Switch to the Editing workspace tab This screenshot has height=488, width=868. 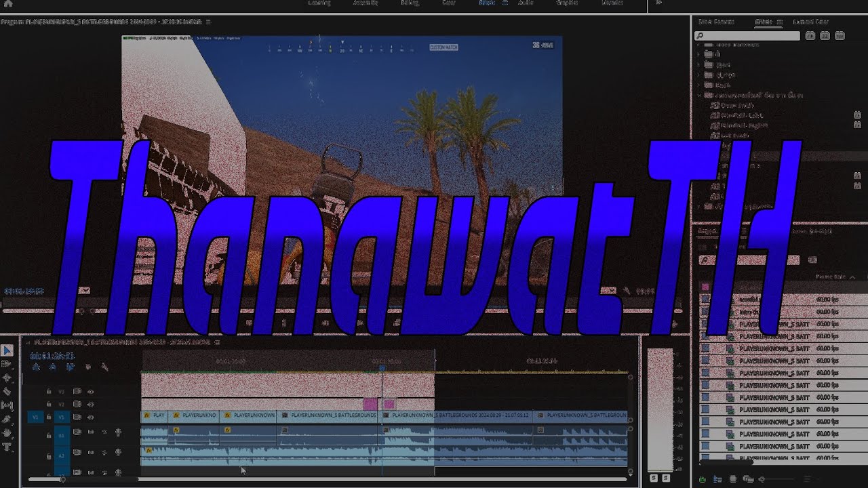pyautogui.click(x=410, y=3)
